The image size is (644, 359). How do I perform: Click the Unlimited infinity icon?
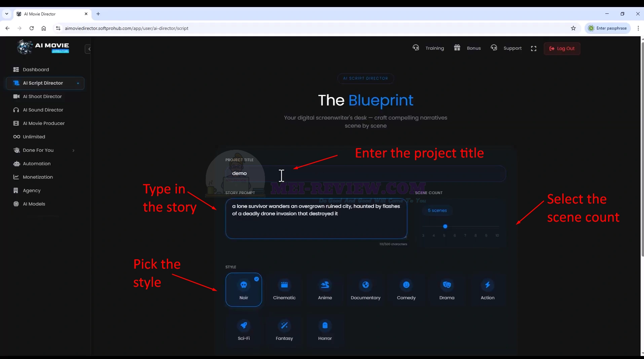[16, 137]
